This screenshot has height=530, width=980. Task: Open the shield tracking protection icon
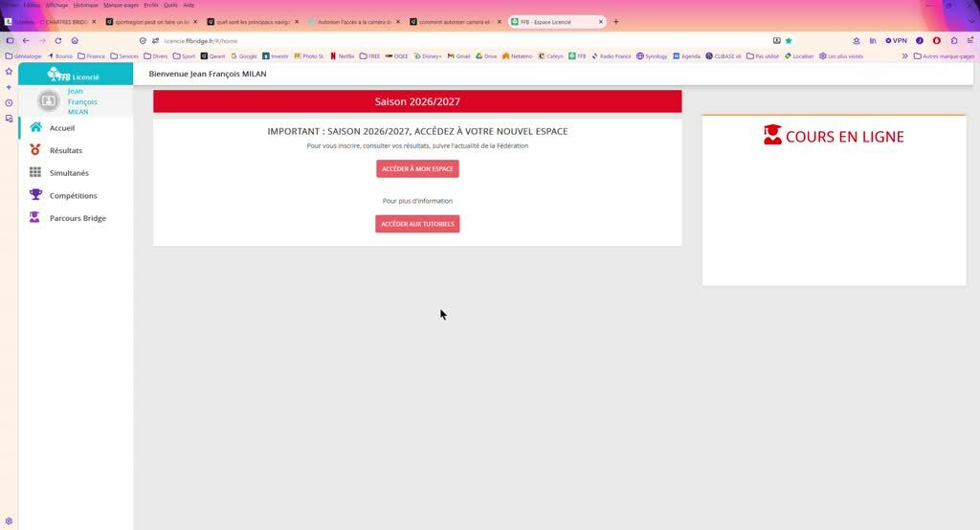pyautogui.click(x=143, y=40)
